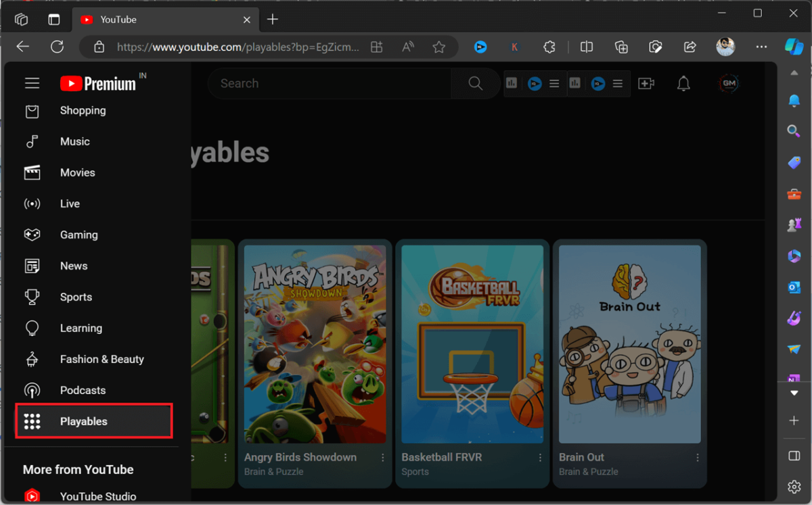Open Edge Workspaces icon
Viewport: 812px width, 505px height.
point(21,20)
